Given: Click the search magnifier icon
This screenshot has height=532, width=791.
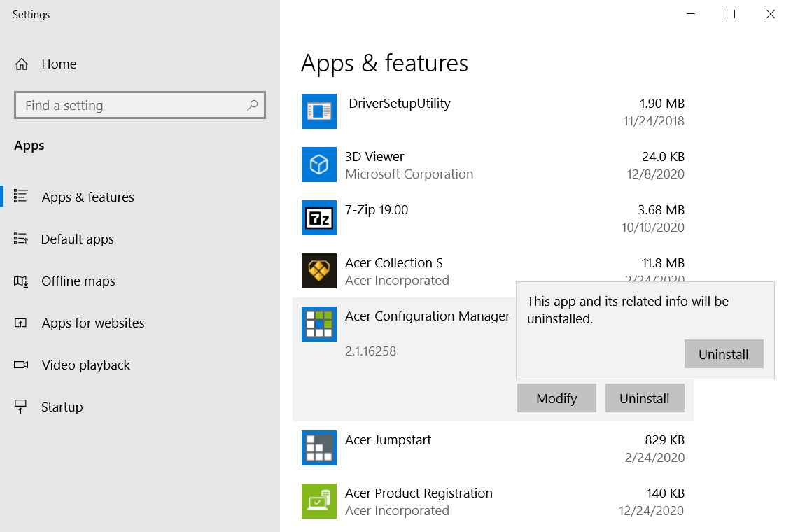Looking at the screenshot, I should (x=252, y=105).
